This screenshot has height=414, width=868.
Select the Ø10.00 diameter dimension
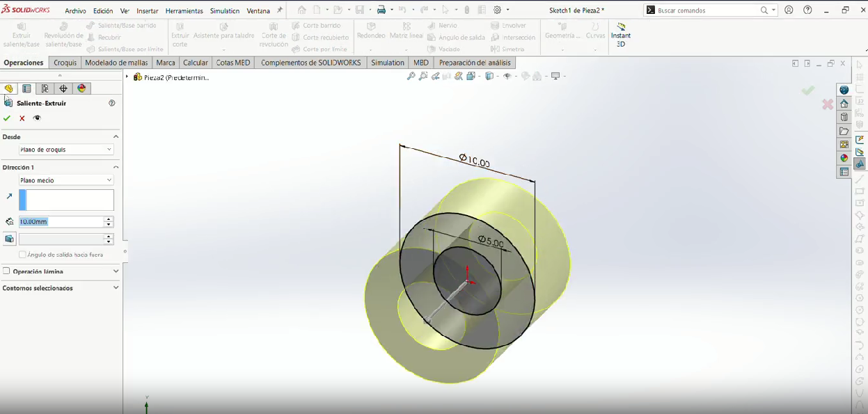474,161
